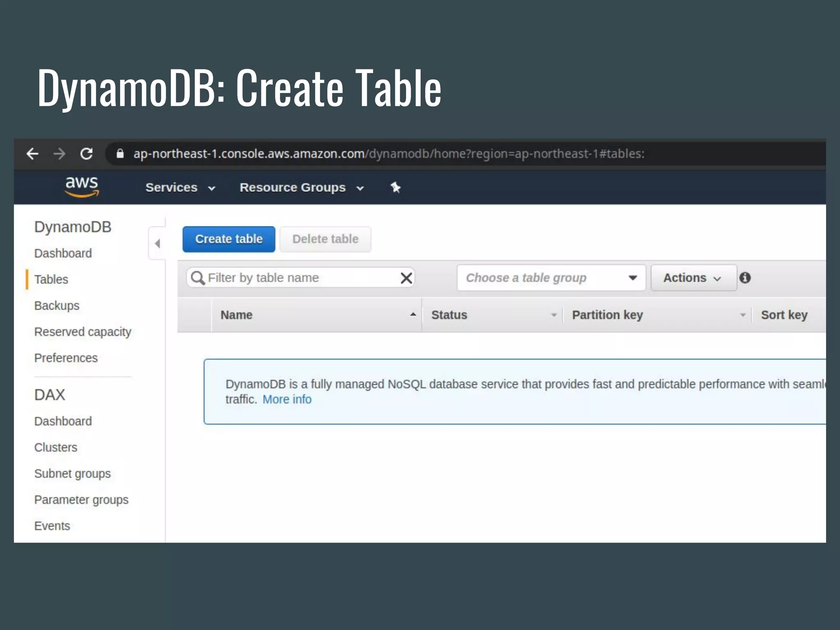This screenshot has height=630, width=840.
Task: Open DAX Clusters in sidebar
Action: tap(55, 447)
